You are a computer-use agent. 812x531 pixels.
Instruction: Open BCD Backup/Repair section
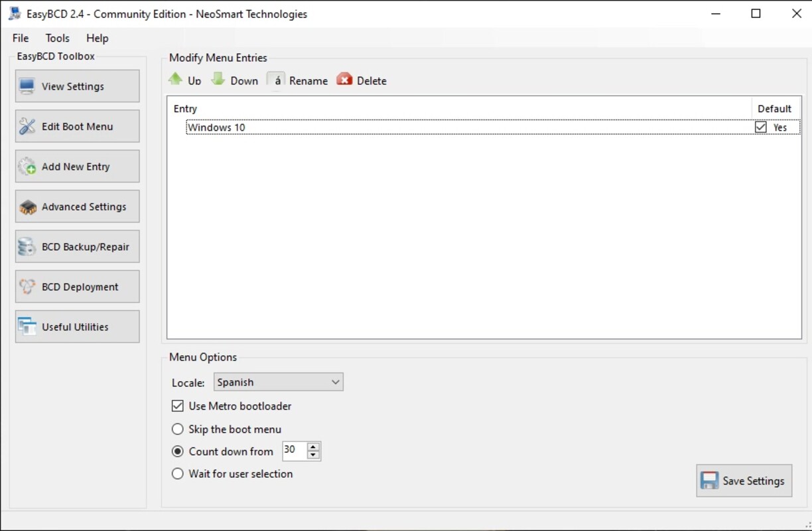(77, 246)
